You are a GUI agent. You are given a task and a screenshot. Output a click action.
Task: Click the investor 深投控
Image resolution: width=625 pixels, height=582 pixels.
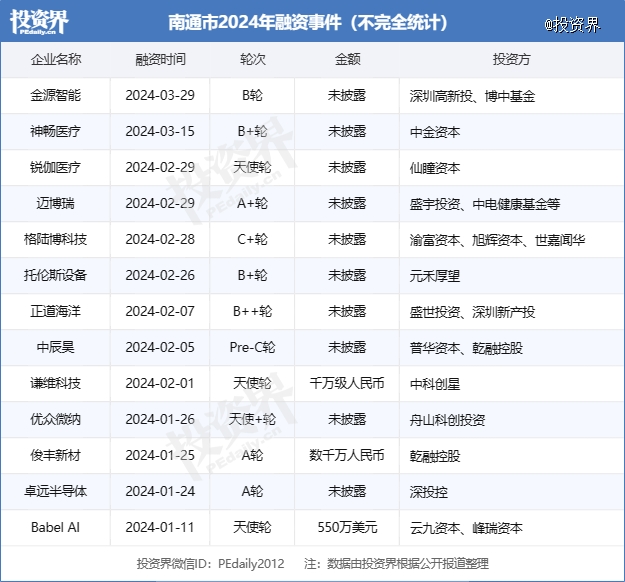point(428,492)
